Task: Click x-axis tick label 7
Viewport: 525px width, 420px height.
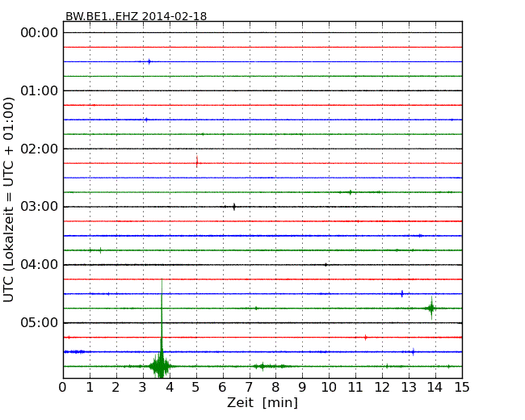Action: tap(249, 387)
